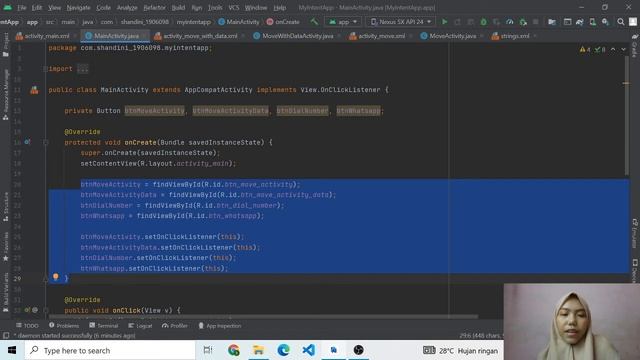640x360 pixels.
Task: Open the Terminal tool window
Action: click(x=104, y=326)
